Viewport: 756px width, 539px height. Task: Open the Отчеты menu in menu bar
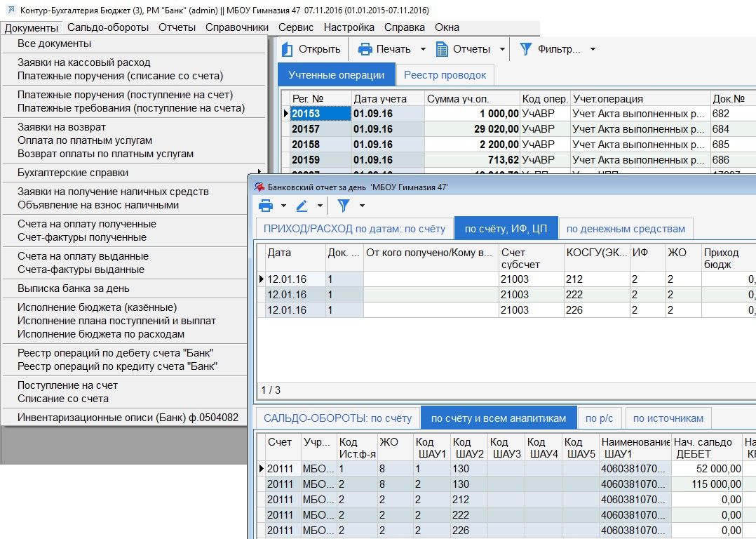pos(177,27)
